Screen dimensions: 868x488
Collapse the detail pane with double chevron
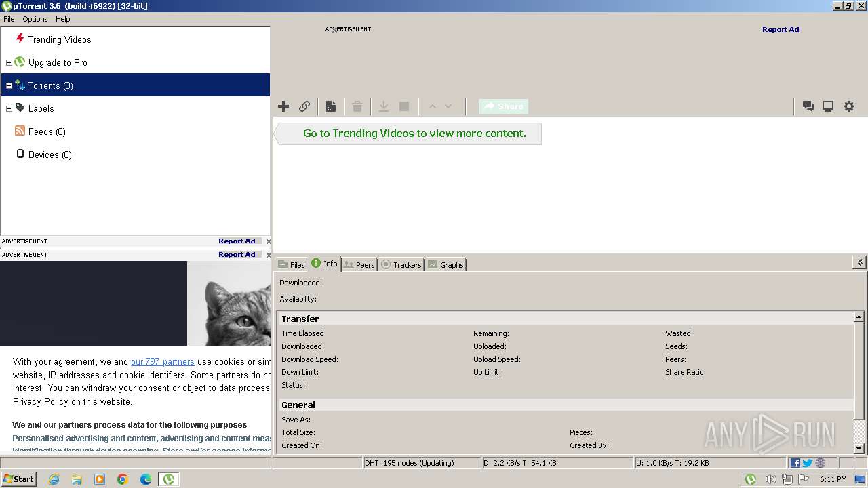pyautogui.click(x=859, y=262)
